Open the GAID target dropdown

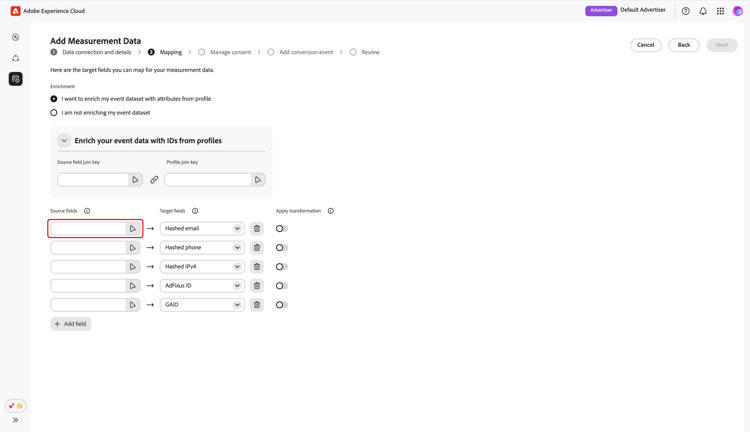click(x=202, y=305)
